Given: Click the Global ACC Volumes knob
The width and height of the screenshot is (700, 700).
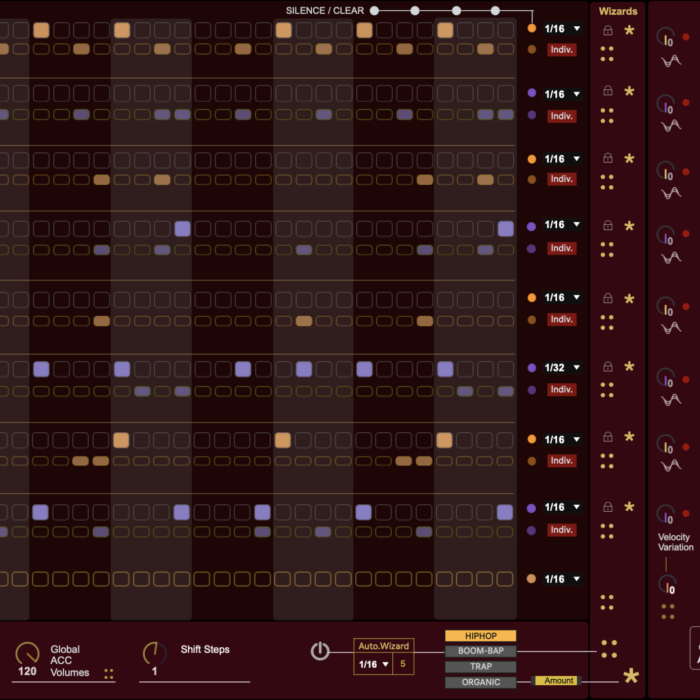Looking at the screenshot, I should click(27, 653).
